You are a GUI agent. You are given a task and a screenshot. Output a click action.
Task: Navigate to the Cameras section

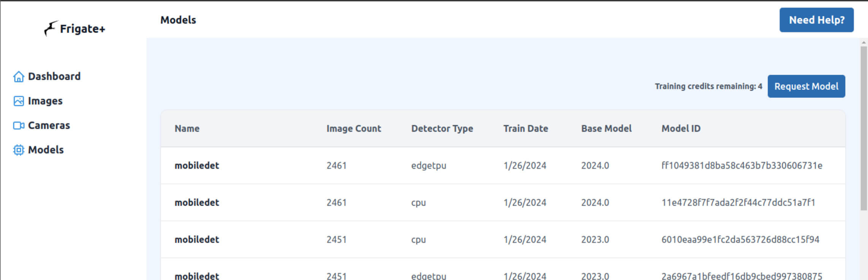tap(49, 126)
